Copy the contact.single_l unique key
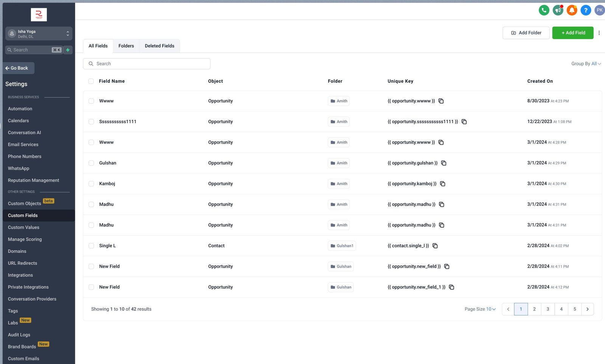Viewport: 605px width, 364px height. 435,246
